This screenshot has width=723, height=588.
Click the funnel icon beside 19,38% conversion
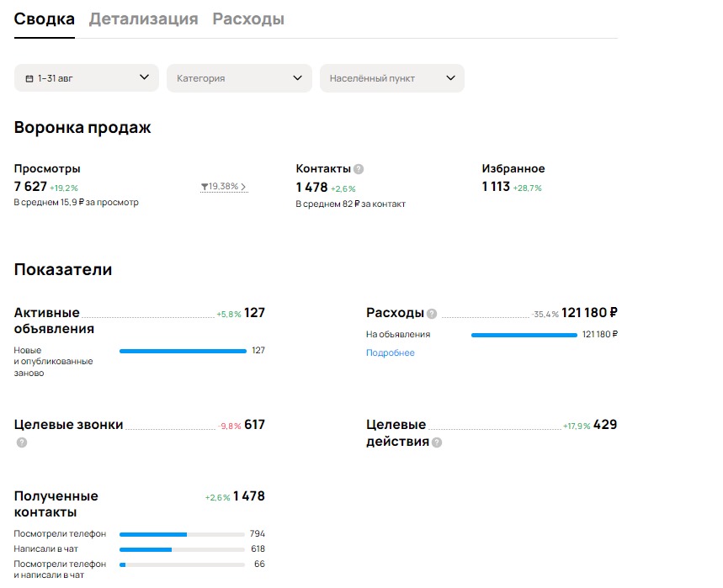[205, 187]
